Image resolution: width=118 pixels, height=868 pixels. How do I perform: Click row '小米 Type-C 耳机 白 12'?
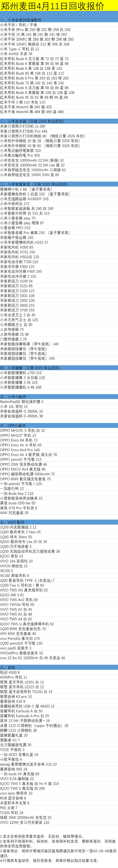click(19, 49)
